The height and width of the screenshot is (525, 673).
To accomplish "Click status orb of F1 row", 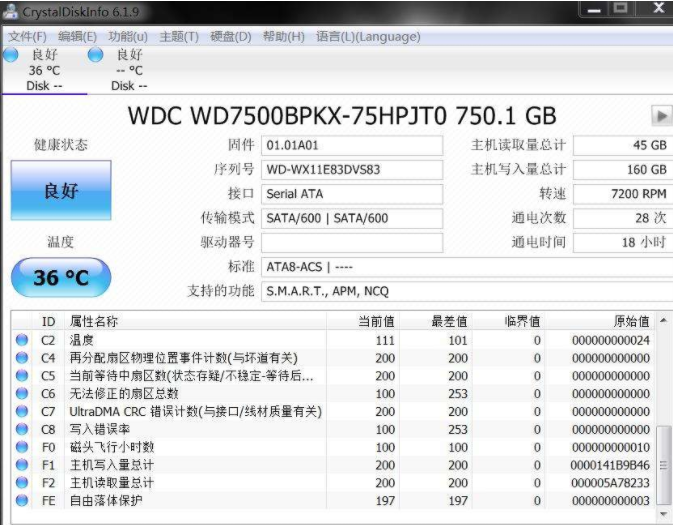I will point(22,464).
